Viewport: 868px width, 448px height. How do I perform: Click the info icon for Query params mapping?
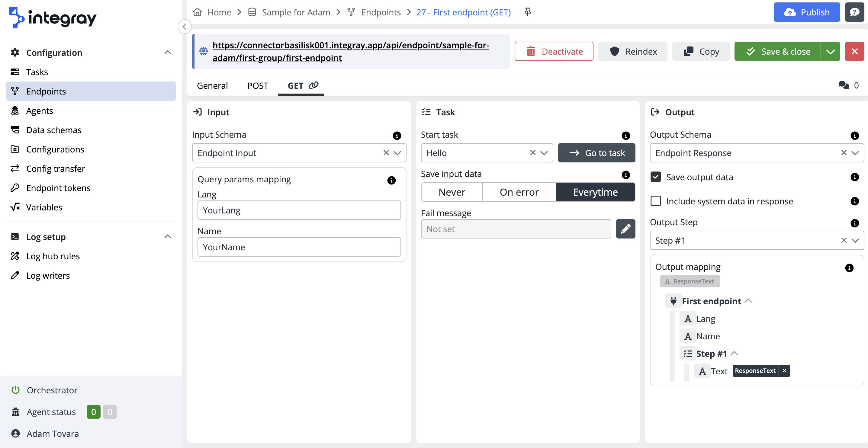click(x=391, y=180)
